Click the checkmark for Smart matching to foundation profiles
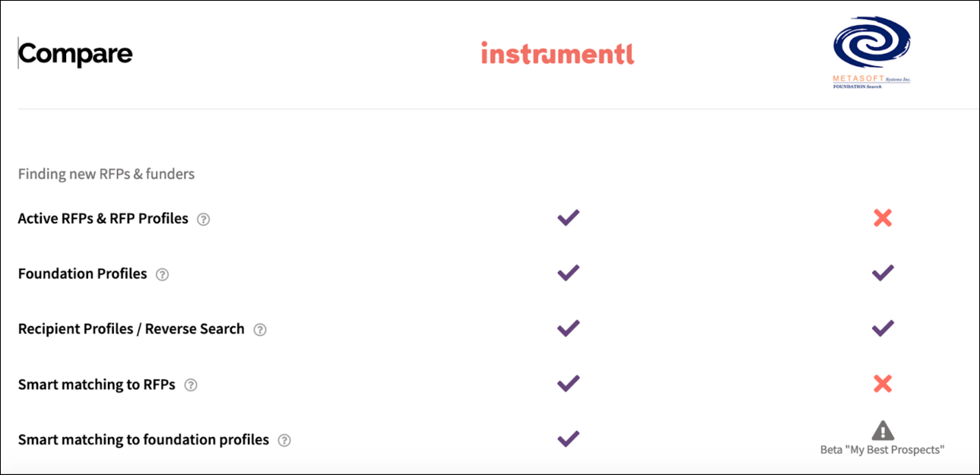The height and width of the screenshot is (475, 980). click(567, 439)
